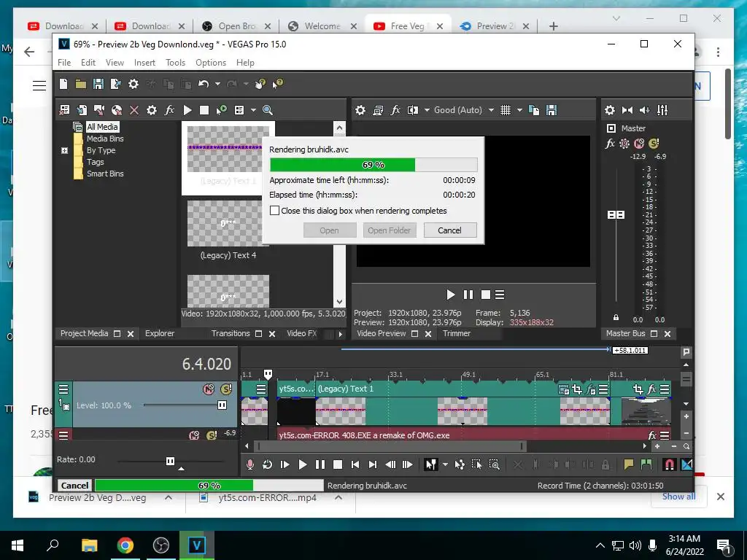Toggle Loop Playback in transport bar

point(267,464)
